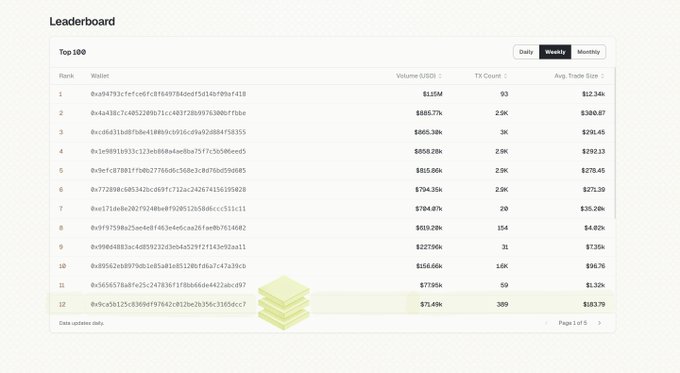Go to next page chevron
Viewport: 680px width, 373px height.
[600, 323]
